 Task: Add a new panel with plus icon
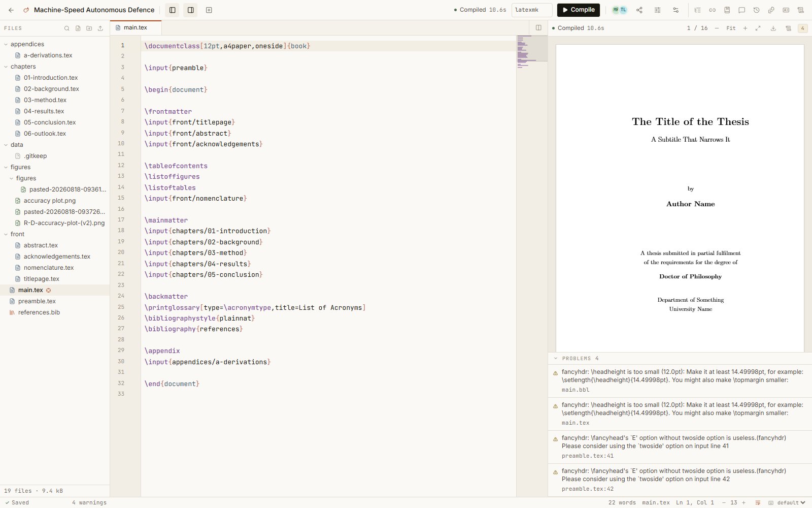pos(209,10)
